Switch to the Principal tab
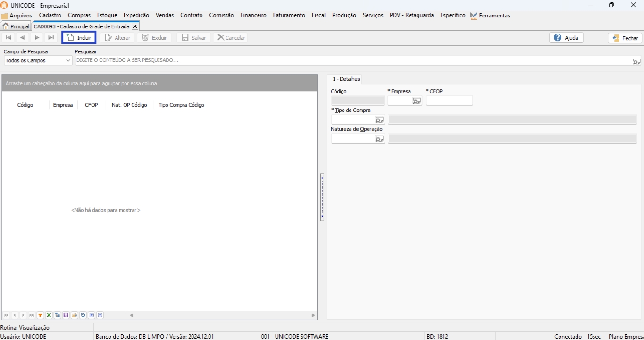644x340 pixels. [x=16, y=26]
